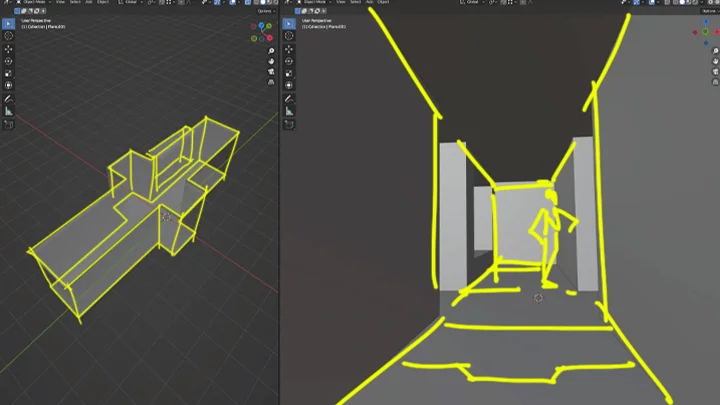Select the Add Cube tool in right viewport
Viewport: 720px width, 405px height.
[x=289, y=124]
